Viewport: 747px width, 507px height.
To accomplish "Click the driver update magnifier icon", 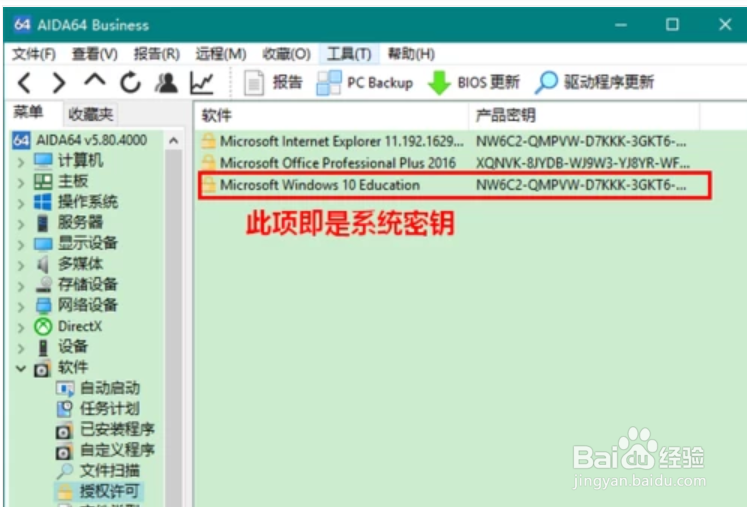I will click(x=546, y=82).
